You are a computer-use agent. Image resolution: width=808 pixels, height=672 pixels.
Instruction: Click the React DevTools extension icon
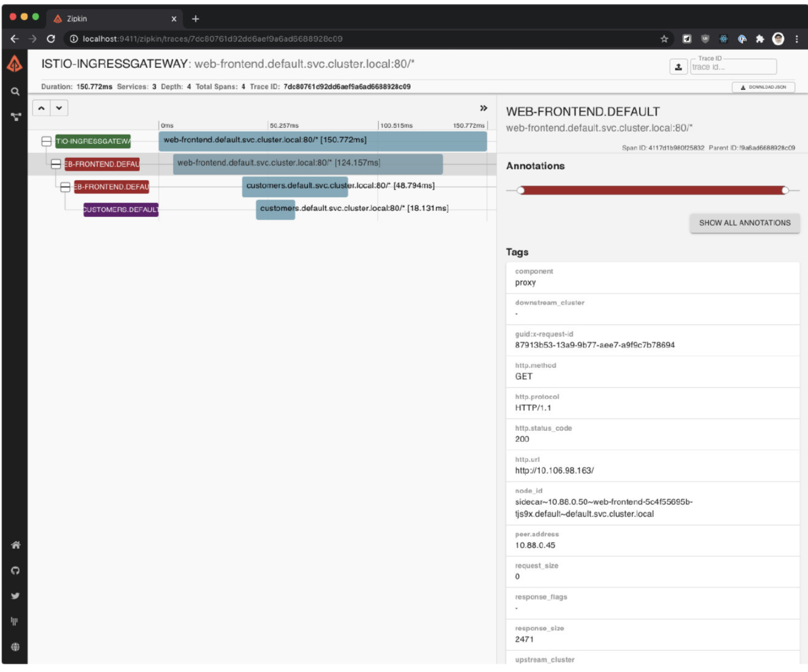point(724,39)
